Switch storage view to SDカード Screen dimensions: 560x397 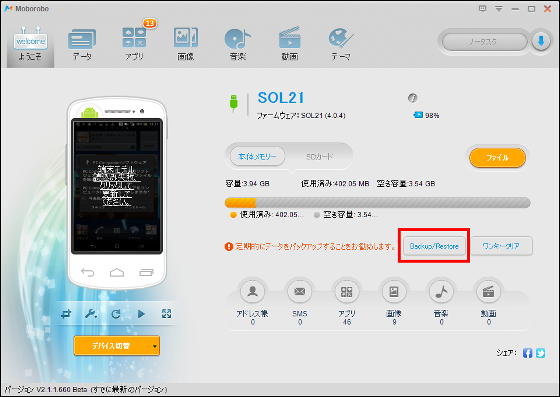319,156
